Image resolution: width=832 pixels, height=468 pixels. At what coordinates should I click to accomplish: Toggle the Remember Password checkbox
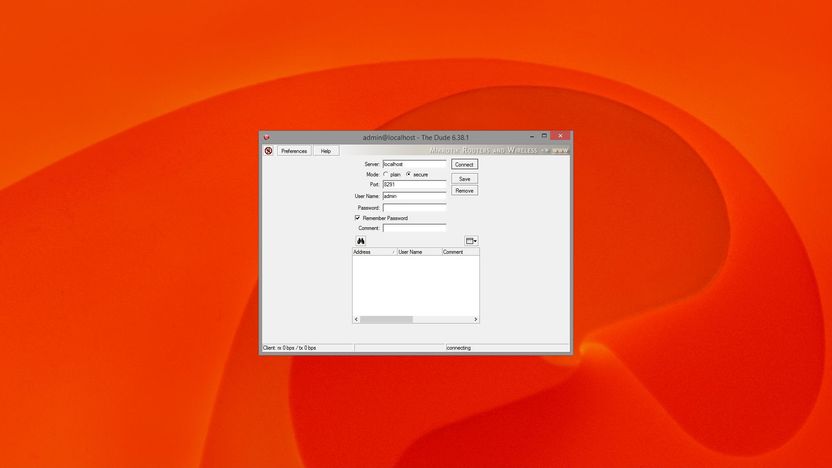pos(357,218)
